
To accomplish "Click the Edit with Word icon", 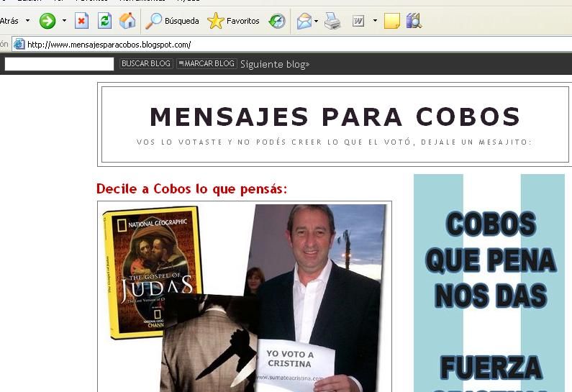I will point(358,21).
